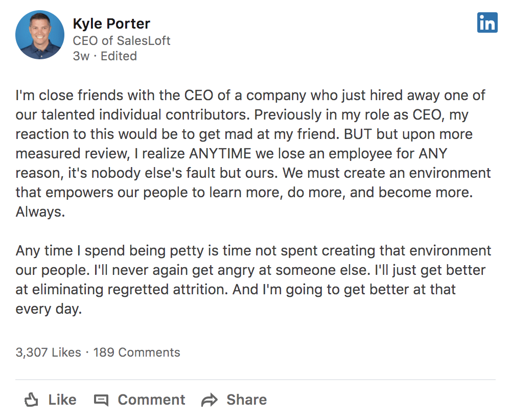
Task: Click the paragraph starting "I'm close friends"
Action: (253, 153)
